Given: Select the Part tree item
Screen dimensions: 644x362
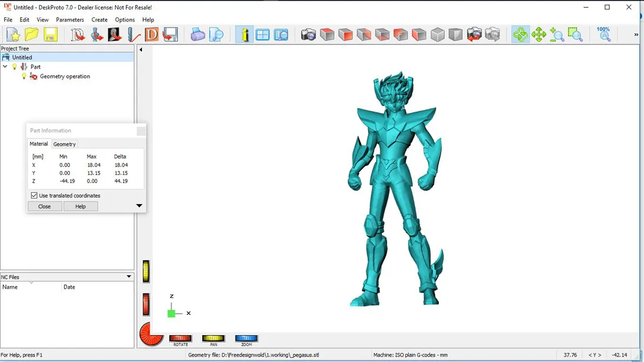Looking at the screenshot, I should coord(35,67).
